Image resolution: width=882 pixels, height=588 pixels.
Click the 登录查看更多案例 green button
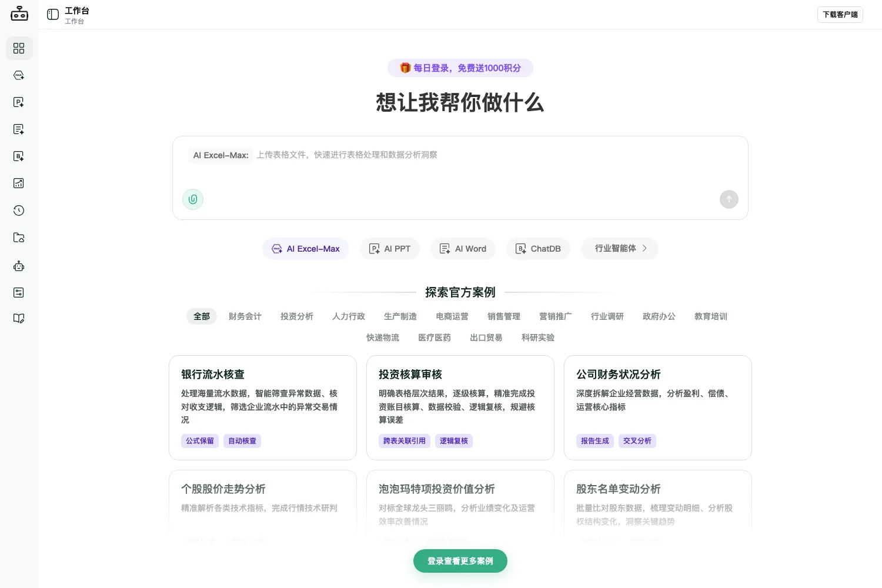point(460,561)
